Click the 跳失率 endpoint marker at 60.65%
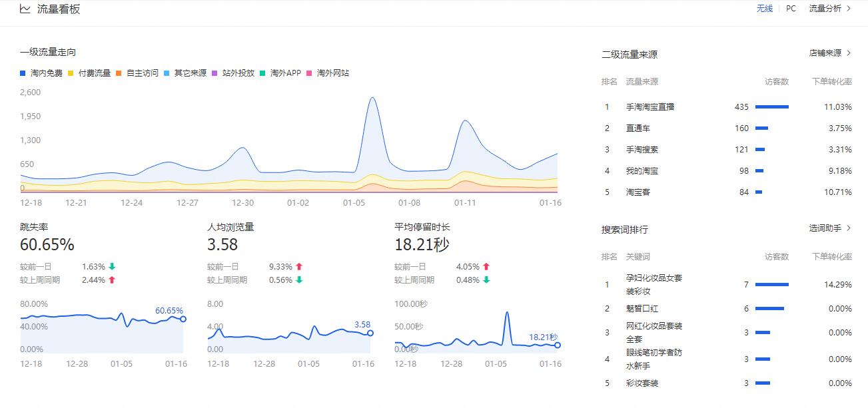868x408 pixels. (x=183, y=319)
